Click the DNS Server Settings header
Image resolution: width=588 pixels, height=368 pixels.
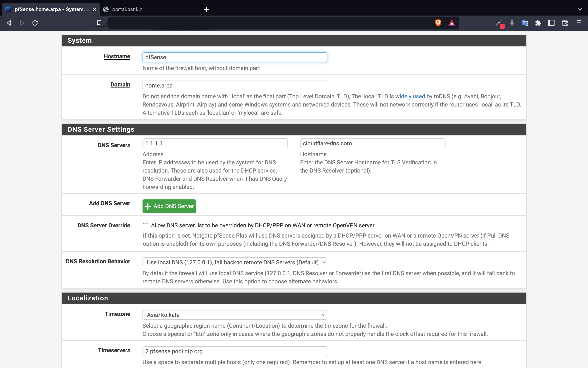tap(294, 129)
